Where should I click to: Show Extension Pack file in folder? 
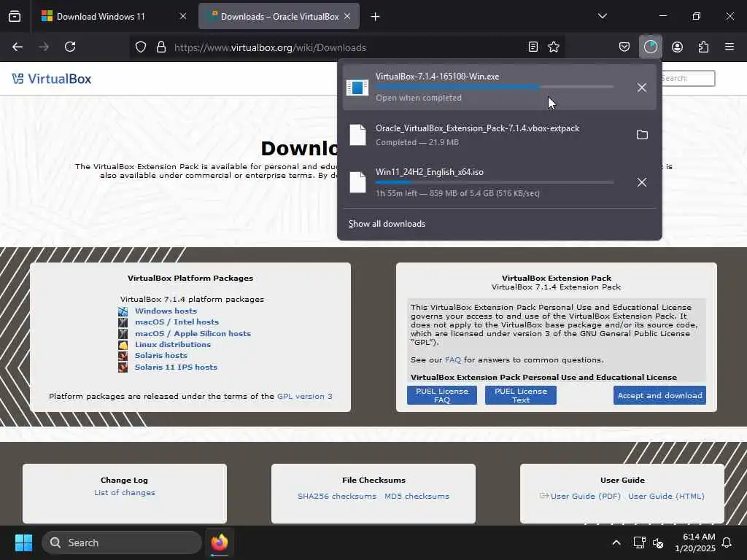coord(642,135)
